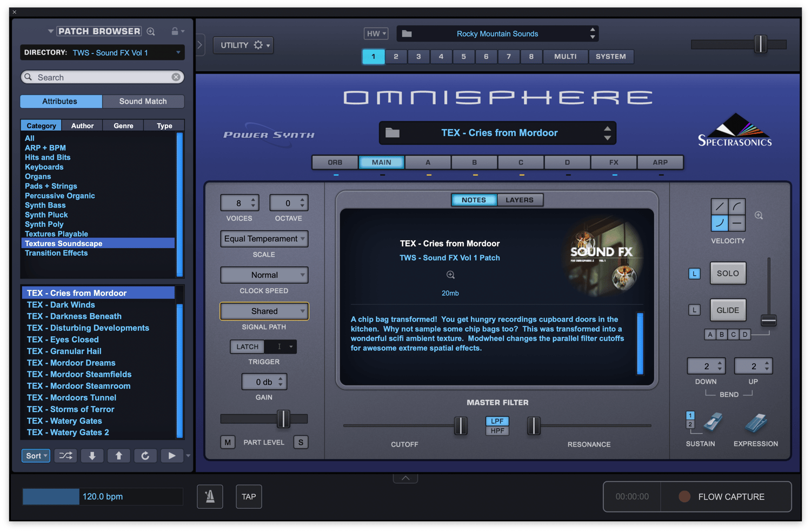This screenshot has width=811, height=532.
Task: Enable the LPF master filter mode
Action: coord(497,421)
